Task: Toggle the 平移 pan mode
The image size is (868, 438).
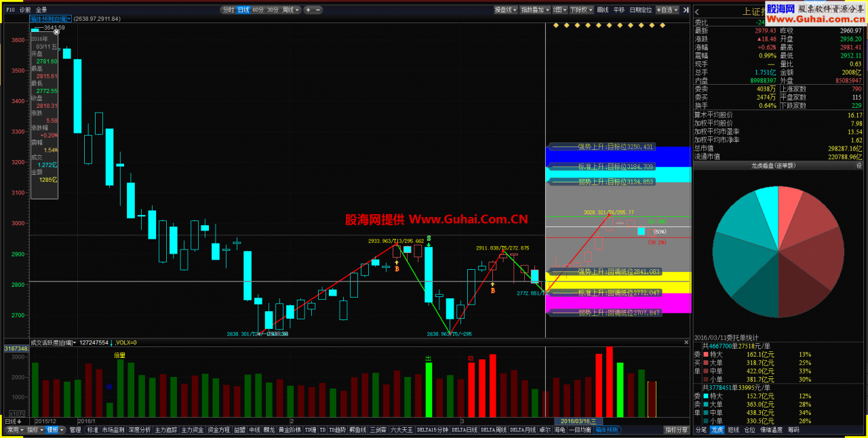Action: [x=618, y=10]
